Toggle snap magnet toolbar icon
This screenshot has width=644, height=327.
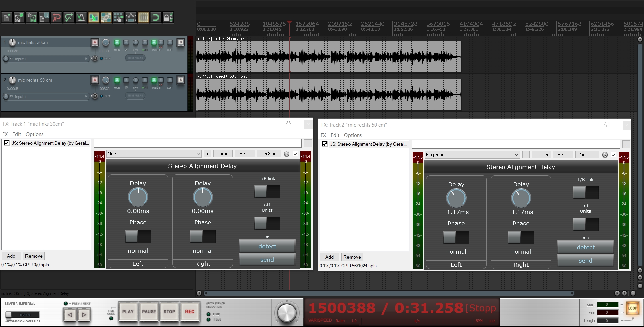click(156, 17)
